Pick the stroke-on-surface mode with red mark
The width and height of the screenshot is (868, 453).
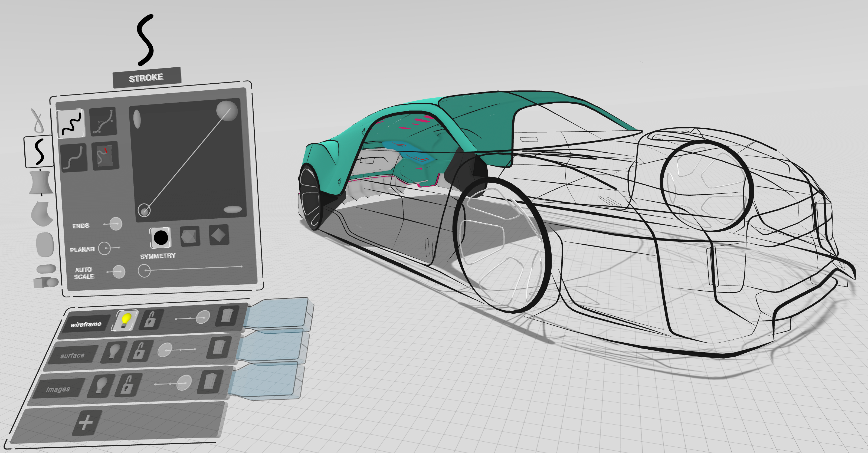coord(105,156)
